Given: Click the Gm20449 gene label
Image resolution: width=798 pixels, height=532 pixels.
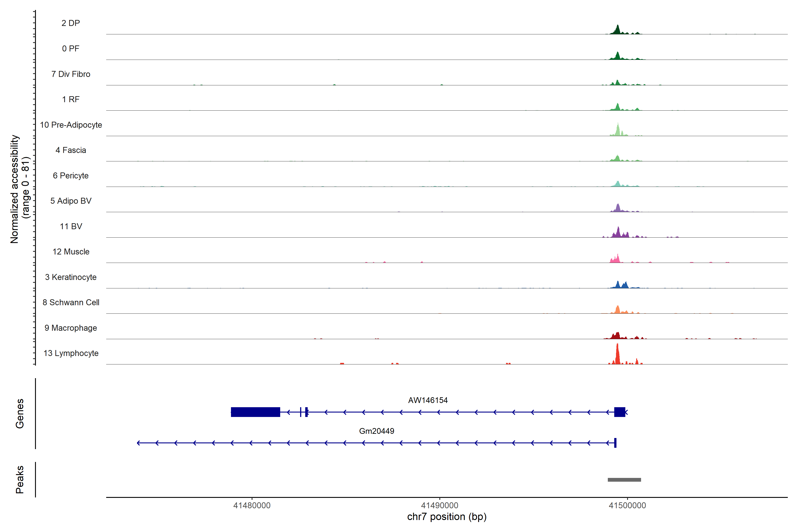Looking at the screenshot, I should [x=376, y=431].
